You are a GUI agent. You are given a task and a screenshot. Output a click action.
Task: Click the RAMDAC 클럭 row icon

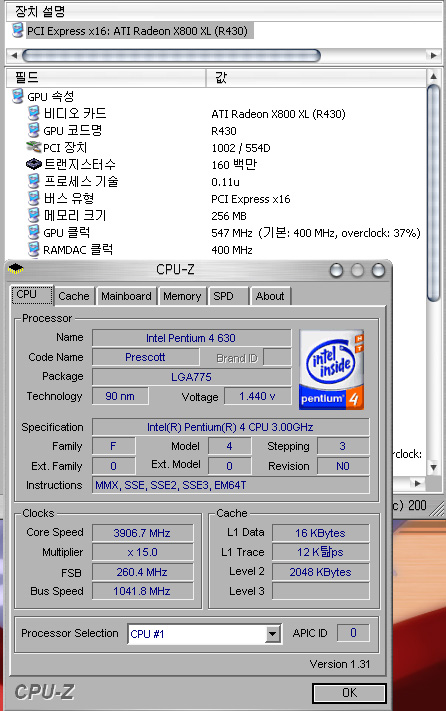34,249
